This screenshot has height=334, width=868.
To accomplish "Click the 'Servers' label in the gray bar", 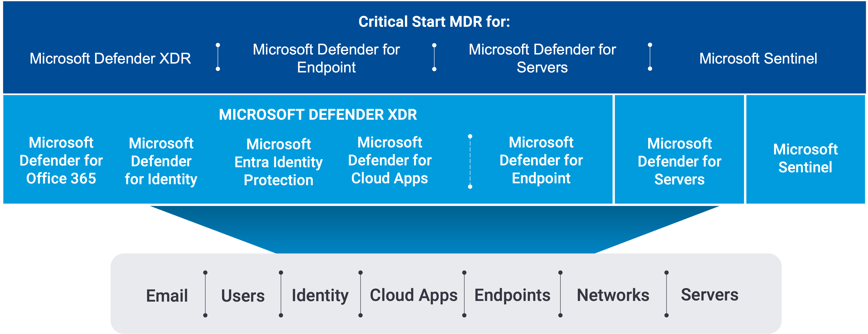I will click(710, 295).
